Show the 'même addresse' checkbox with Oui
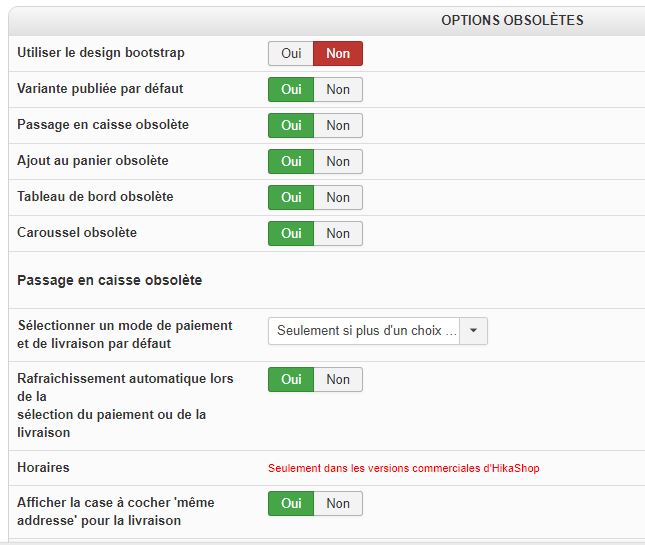 pos(291,503)
